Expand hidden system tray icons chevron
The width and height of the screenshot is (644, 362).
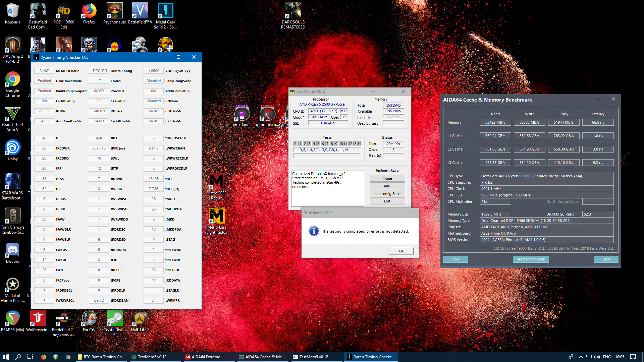pos(581,357)
